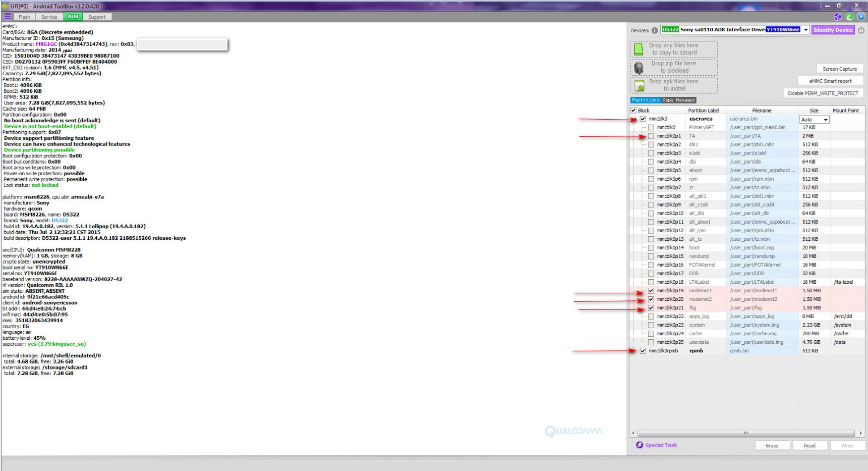The height and width of the screenshot is (471, 868).
Task: Click the D5322 model link
Action: [60, 221]
